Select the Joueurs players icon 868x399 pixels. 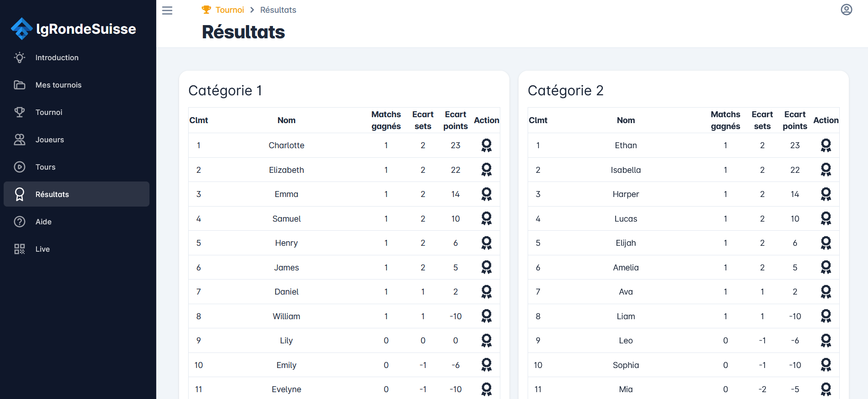pyautogui.click(x=19, y=140)
